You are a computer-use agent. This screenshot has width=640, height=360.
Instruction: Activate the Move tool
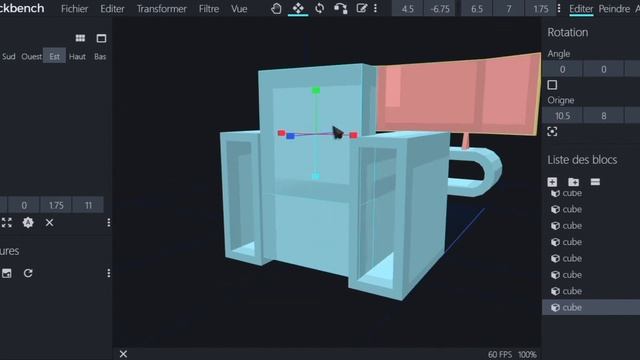click(298, 9)
